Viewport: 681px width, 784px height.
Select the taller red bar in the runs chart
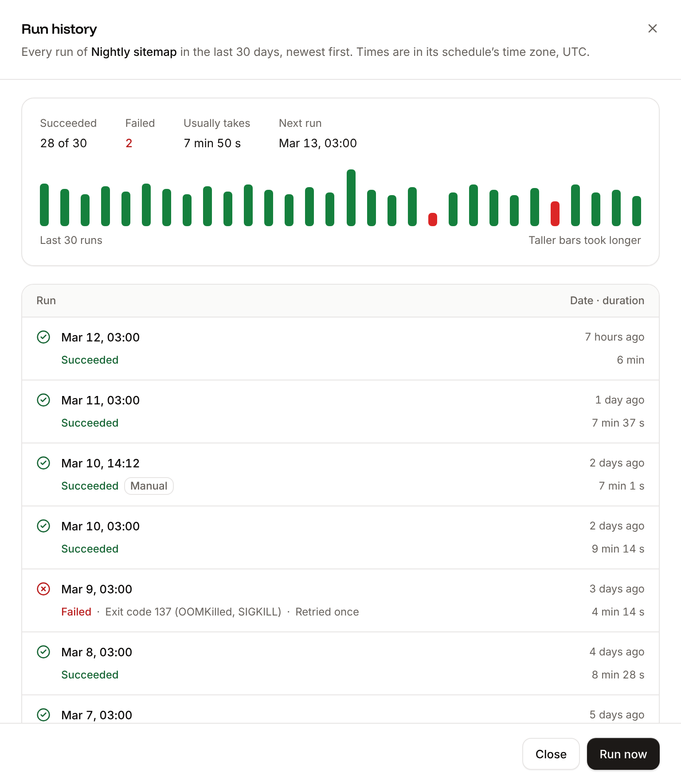pos(555,214)
